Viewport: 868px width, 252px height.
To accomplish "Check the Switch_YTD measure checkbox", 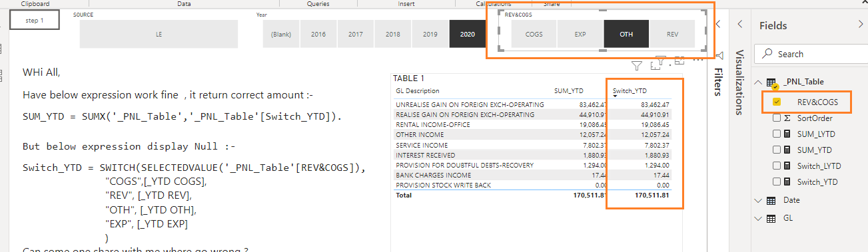I will [x=777, y=182].
